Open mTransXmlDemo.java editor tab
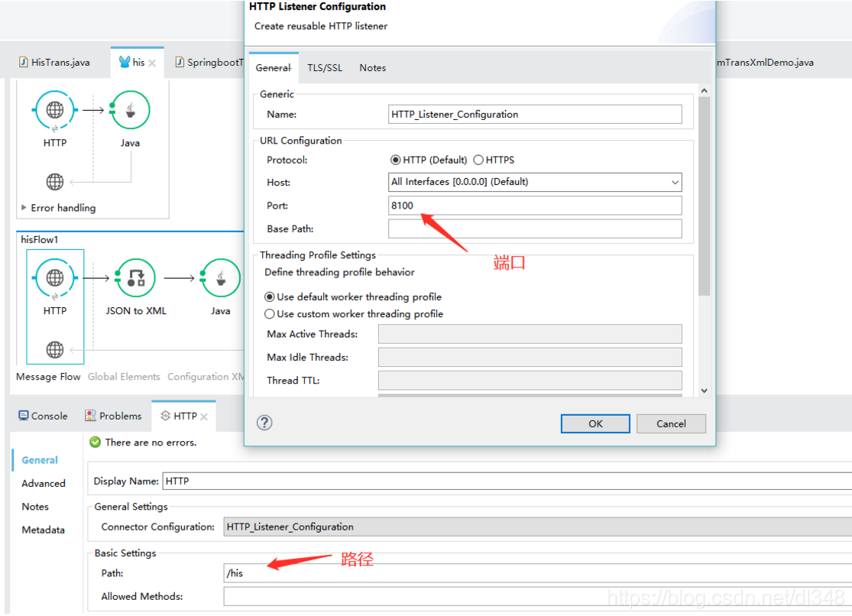 tap(765, 62)
